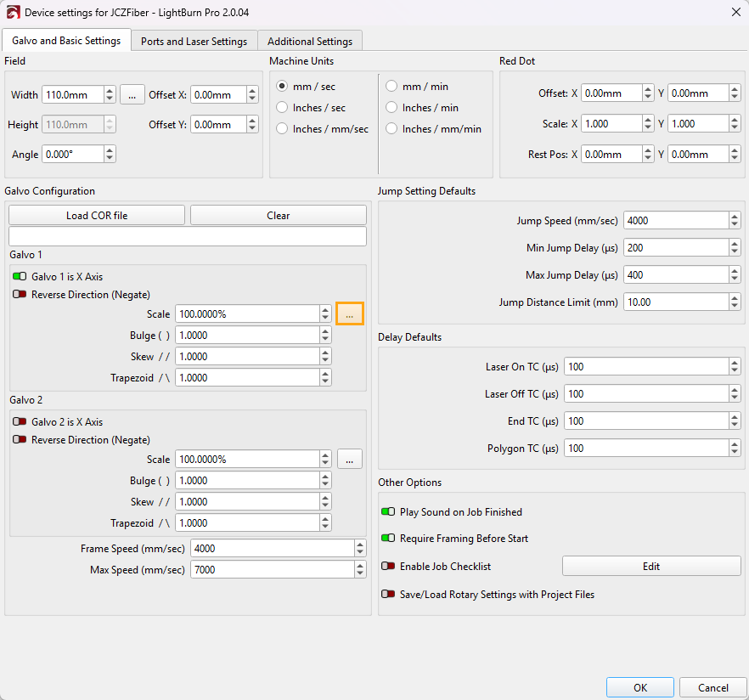Toggle Galvo 1 is X Axis switch

(x=20, y=277)
